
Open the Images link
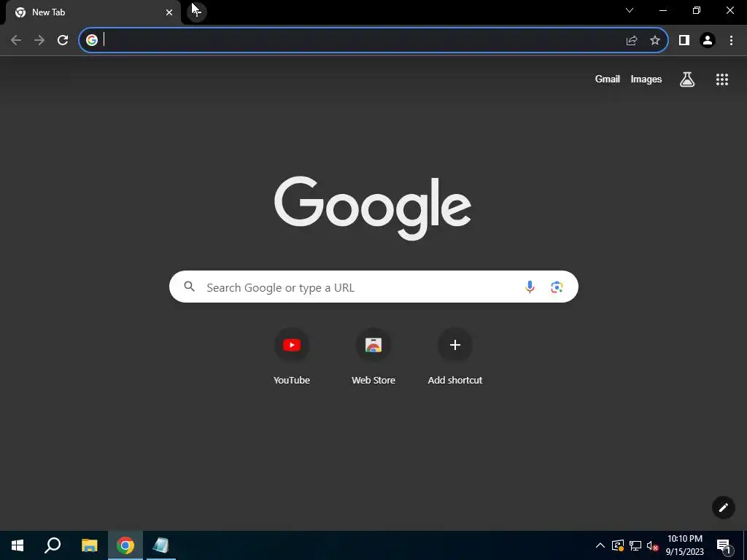[646, 79]
